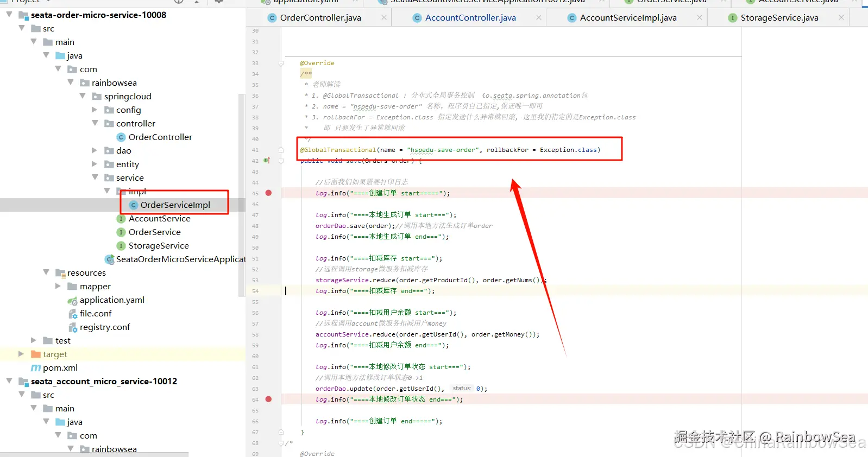Image resolution: width=868 pixels, height=457 pixels.
Task: Click AccountService interface icon in tree
Action: coord(122,219)
